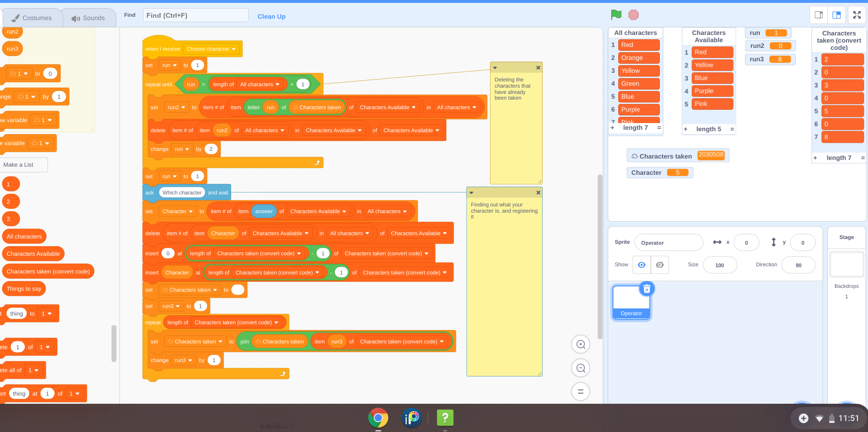The image size is (868, 432).
Task: Stop the project with red stop icon
Action: click(x=634, y=15)
